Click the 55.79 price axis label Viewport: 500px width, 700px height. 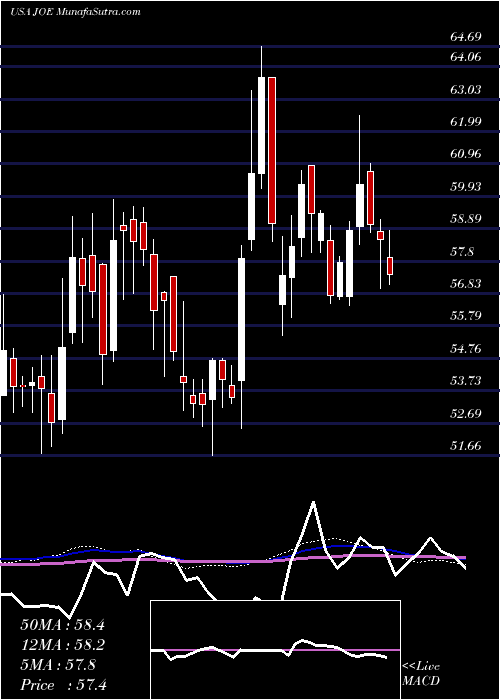(465, 316)
